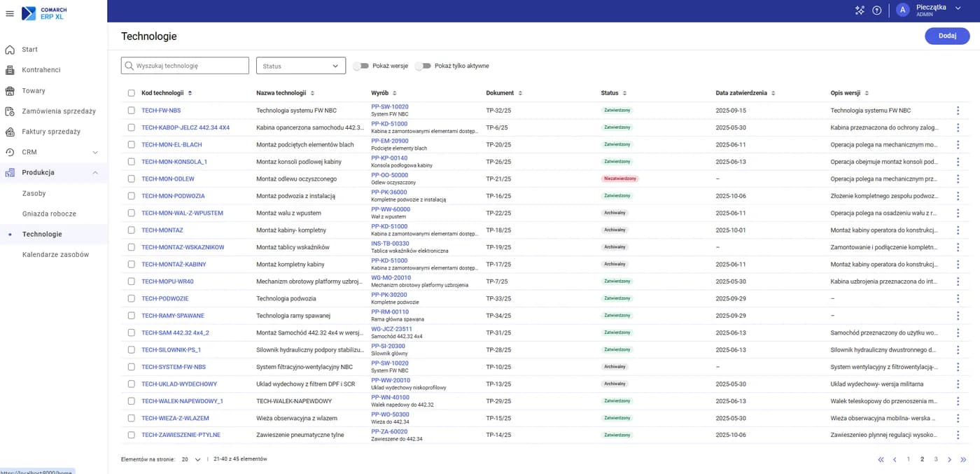Click the Kontrahenci building icon

pyautogui.click(x=10, y=70)
